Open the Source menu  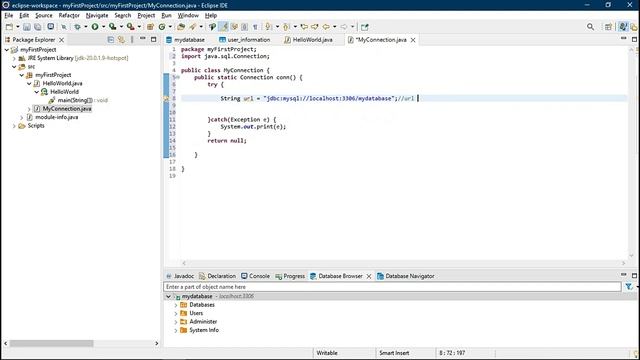44,16
